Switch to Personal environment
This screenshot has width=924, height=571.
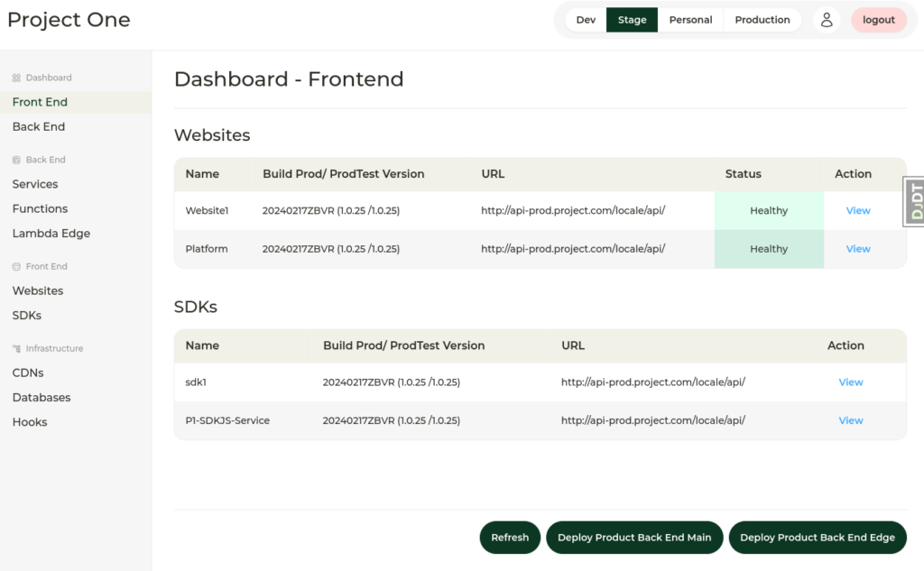pos(690,20)
